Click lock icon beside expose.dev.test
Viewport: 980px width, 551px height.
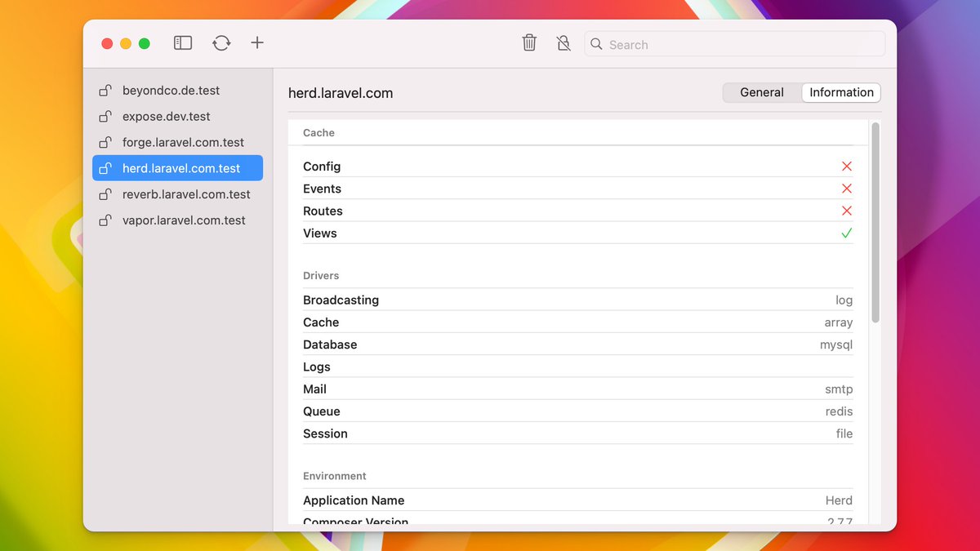pos(105,116)
